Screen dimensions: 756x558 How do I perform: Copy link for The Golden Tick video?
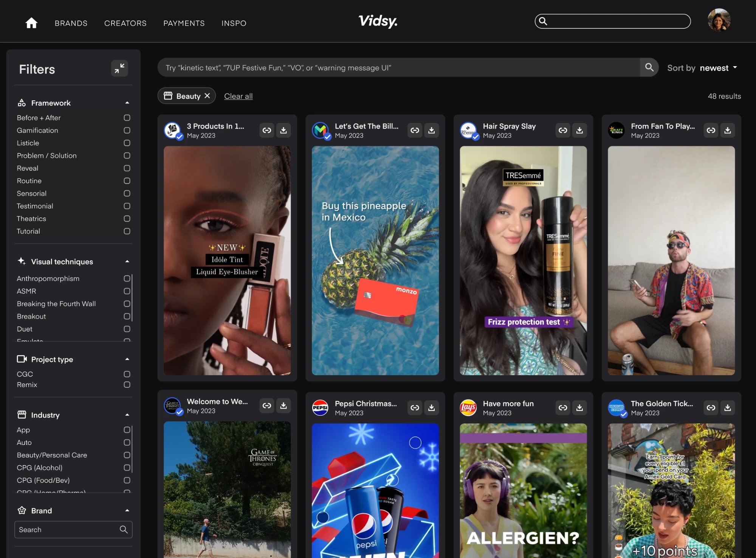point(711,408)
